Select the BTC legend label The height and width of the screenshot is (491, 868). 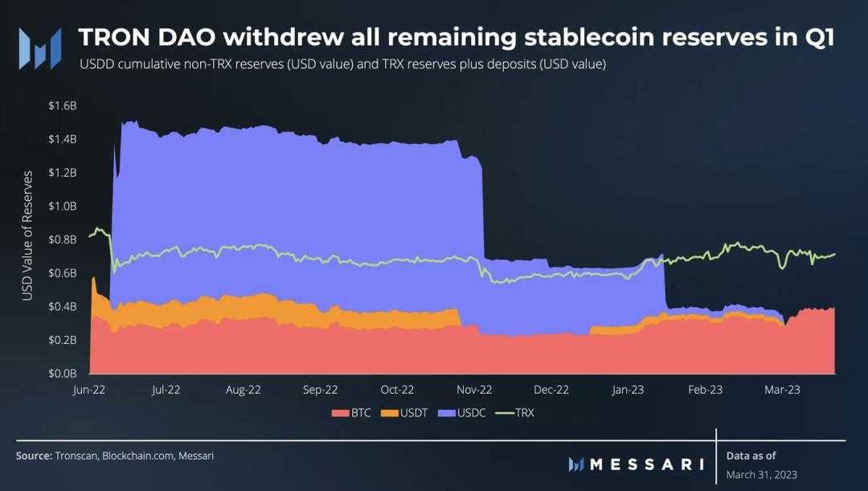point(361,413)
